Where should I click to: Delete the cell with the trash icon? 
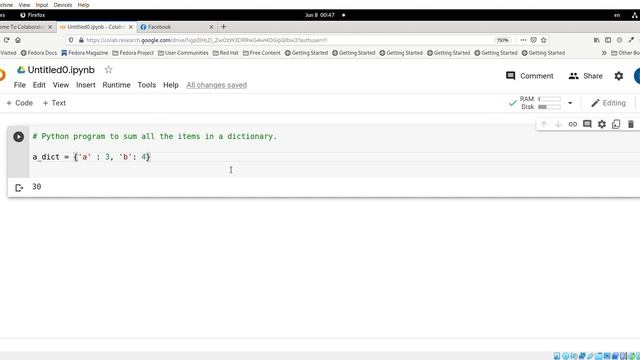(x=631, y=124)
